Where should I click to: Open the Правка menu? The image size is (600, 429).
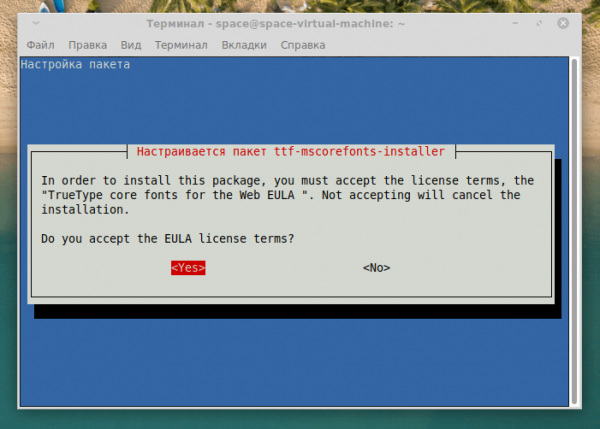coord(88,45)
